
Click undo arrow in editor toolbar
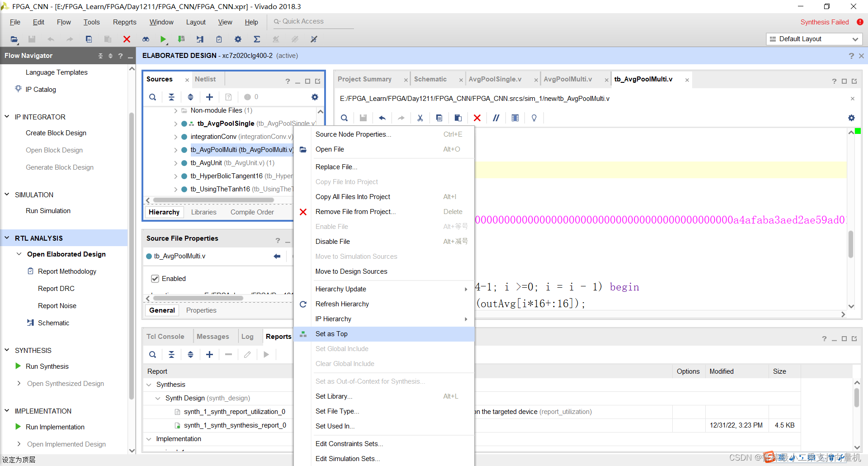pyautogui.click(x=382, y=118)
